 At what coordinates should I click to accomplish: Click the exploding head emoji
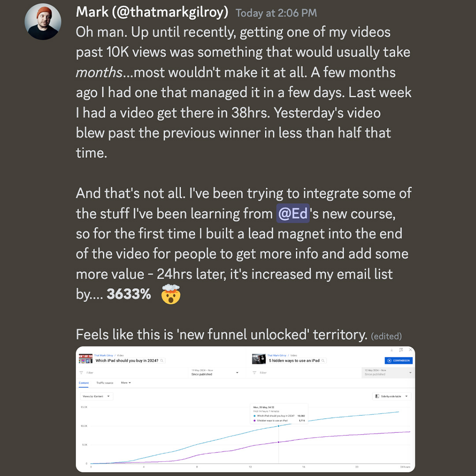171,294
